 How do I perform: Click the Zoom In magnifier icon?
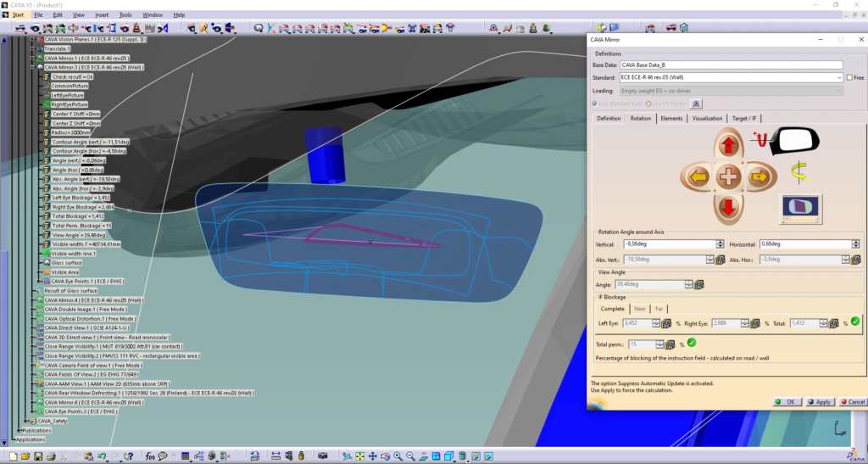click(x=398, y=456)
